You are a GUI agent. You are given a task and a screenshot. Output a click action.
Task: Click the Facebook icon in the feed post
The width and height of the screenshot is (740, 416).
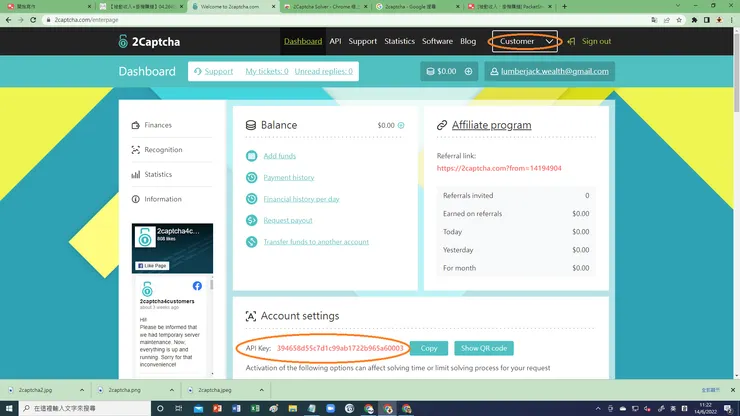point(197,286)
